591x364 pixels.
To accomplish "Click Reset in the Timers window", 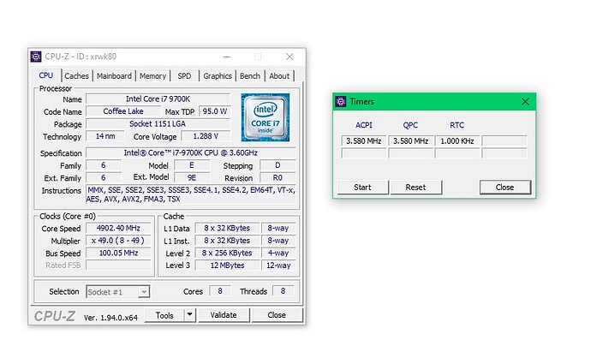I will [x=415, y=188].
